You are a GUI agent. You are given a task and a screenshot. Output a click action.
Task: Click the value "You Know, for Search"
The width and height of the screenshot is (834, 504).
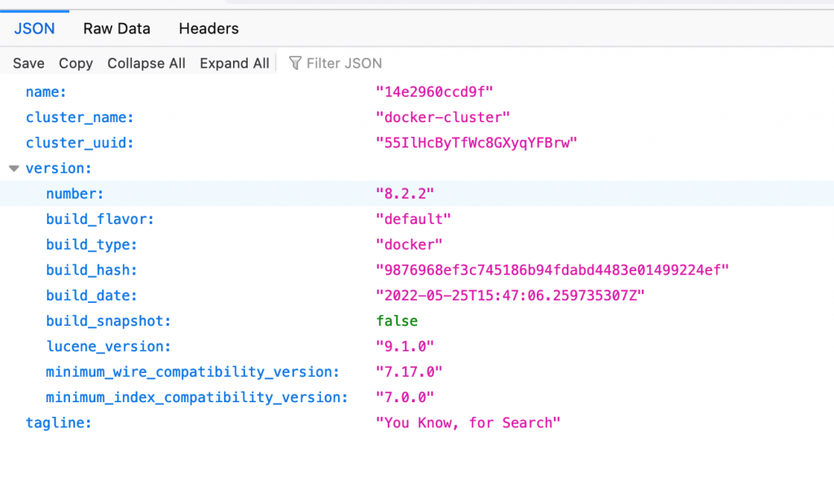[468, 423]
